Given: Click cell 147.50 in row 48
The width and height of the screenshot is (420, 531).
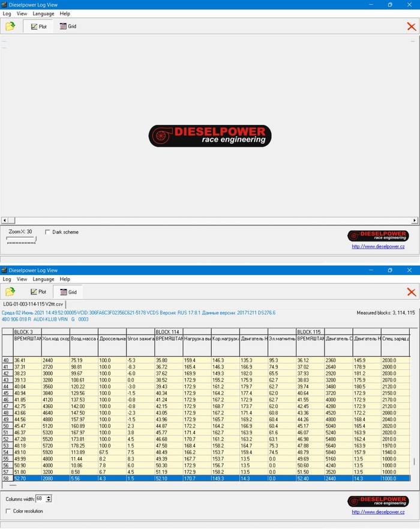Looking at the screenshot, I should click(x=84, y=413).
